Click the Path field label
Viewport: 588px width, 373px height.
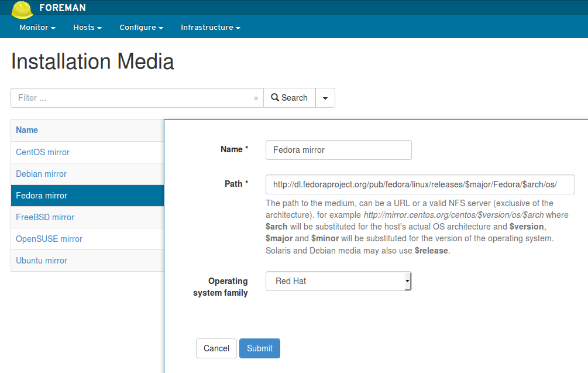coord(236,184)
